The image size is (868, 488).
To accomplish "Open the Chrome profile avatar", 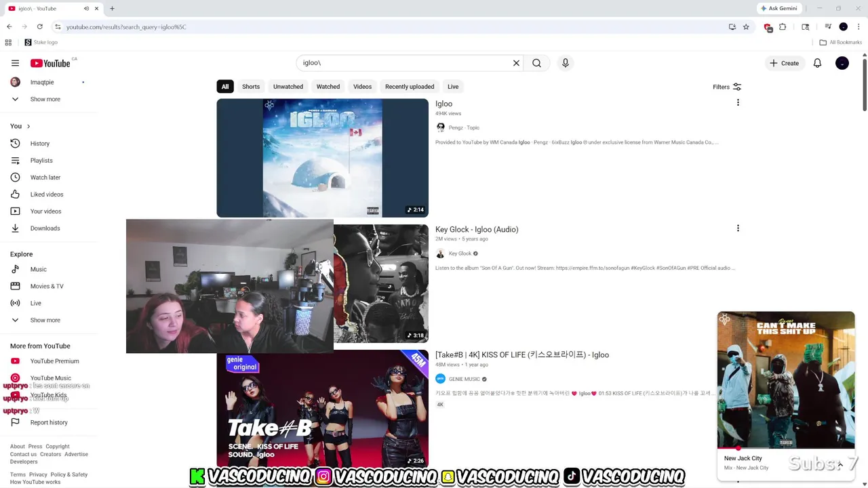I will pyautogui.click(x=844, y=27).
